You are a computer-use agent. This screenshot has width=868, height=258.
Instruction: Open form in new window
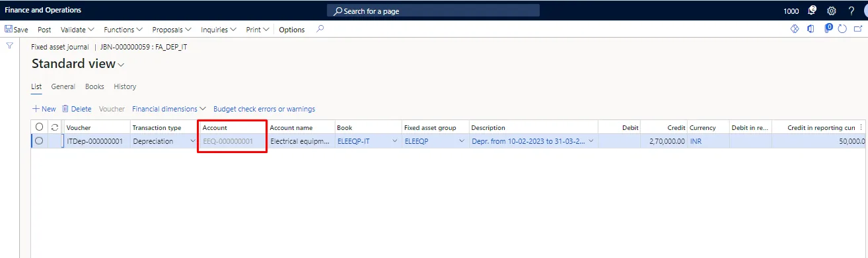[x=858, y=29]
